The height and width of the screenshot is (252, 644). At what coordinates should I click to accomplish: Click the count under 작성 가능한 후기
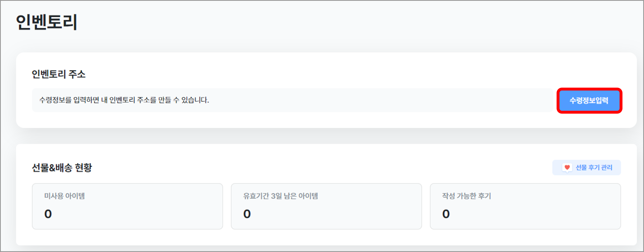pyautogui.click(x=446, y=214)
